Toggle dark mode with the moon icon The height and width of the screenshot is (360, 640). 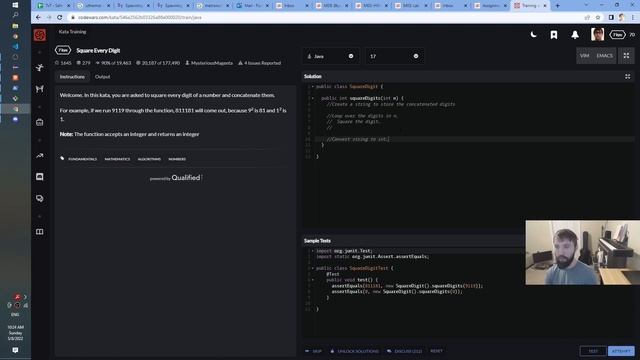pos(533,35)
